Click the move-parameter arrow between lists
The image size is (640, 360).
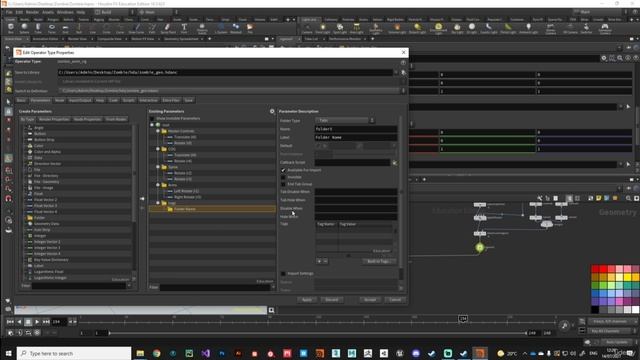pyautogui.click(x=142, y=199)
